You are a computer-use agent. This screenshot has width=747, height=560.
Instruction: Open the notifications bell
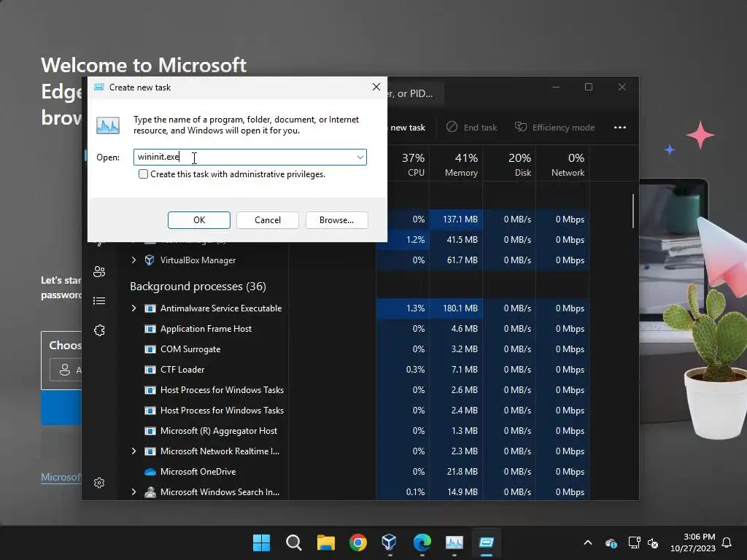727,542
